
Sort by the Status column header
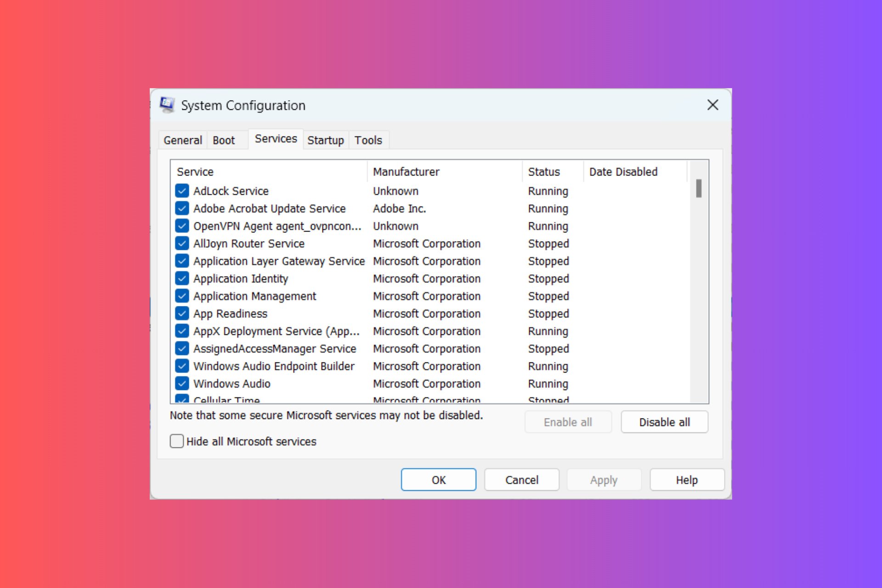[553, 172]
